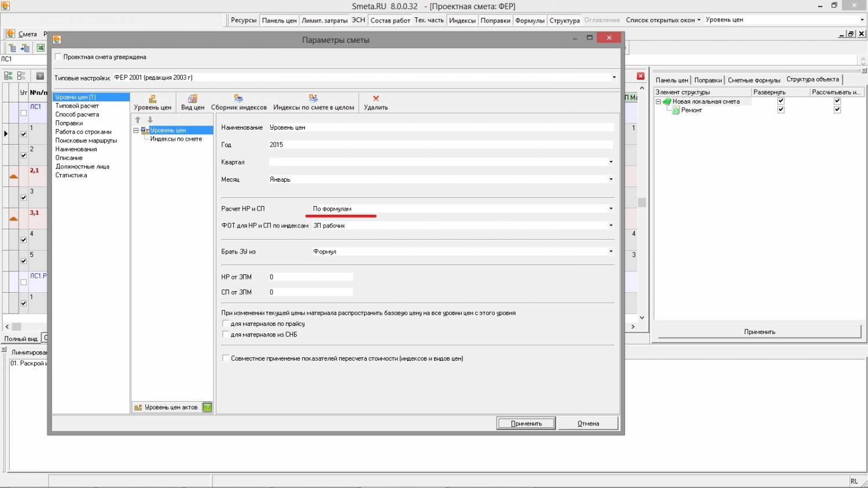
Task: Open the Месяц dropdown showing Январь
Action: (x=610, y=179)
